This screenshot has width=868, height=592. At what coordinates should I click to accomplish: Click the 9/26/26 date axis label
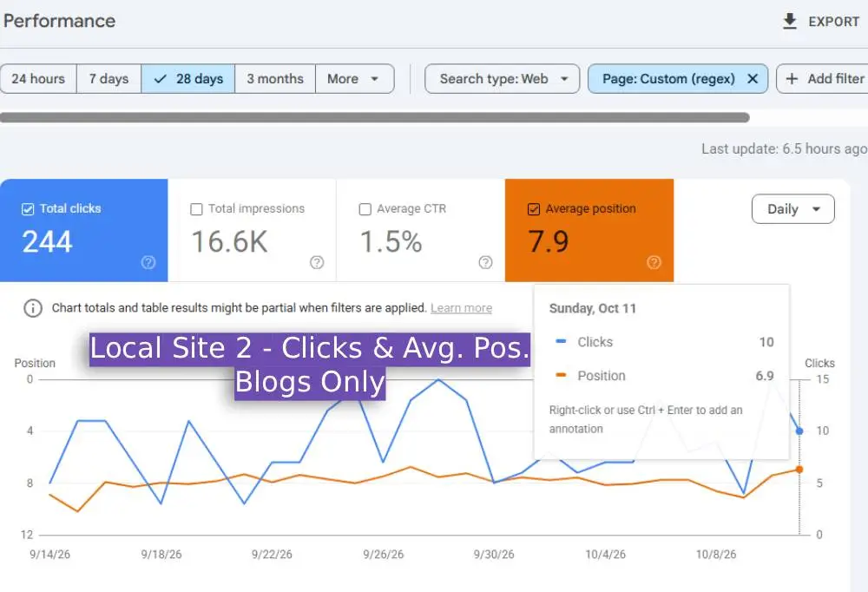tap(383, 555)
